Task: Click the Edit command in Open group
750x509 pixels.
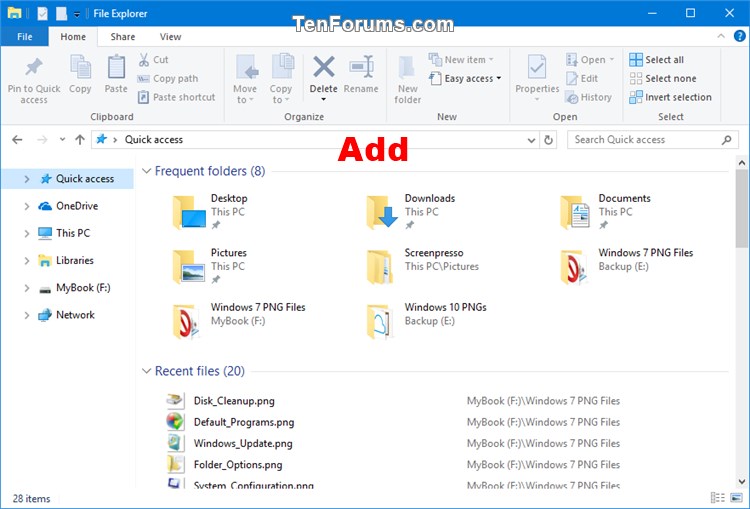Action: pos(582,78)
